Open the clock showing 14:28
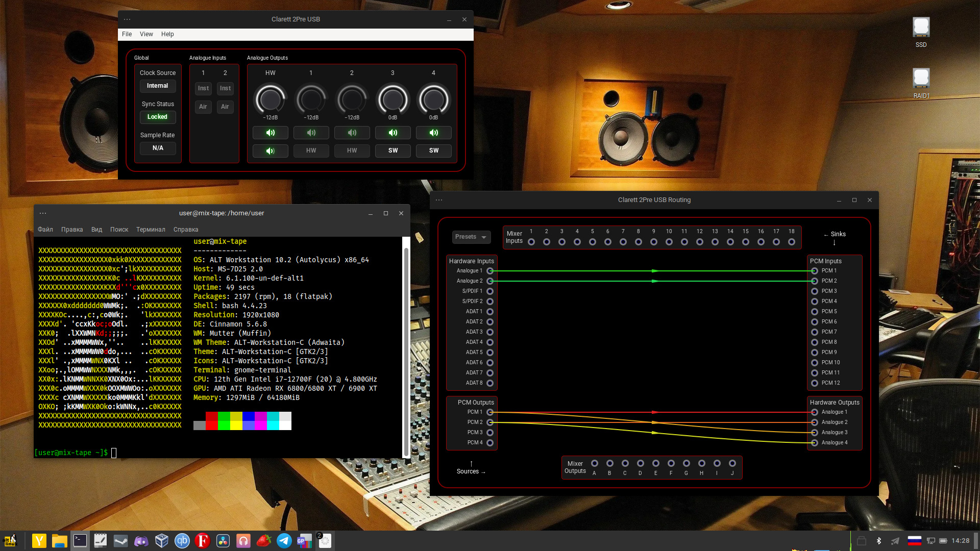 tap(960, 541)
